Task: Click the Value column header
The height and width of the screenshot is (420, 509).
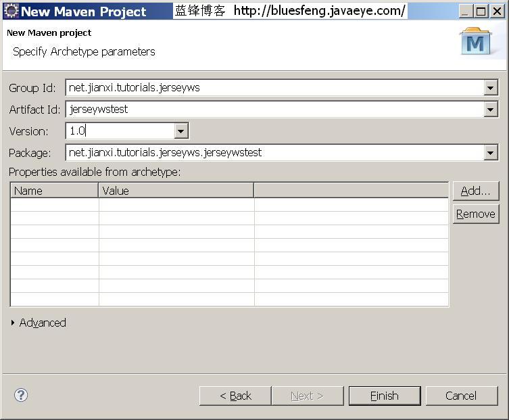Action: click(176, 191)
